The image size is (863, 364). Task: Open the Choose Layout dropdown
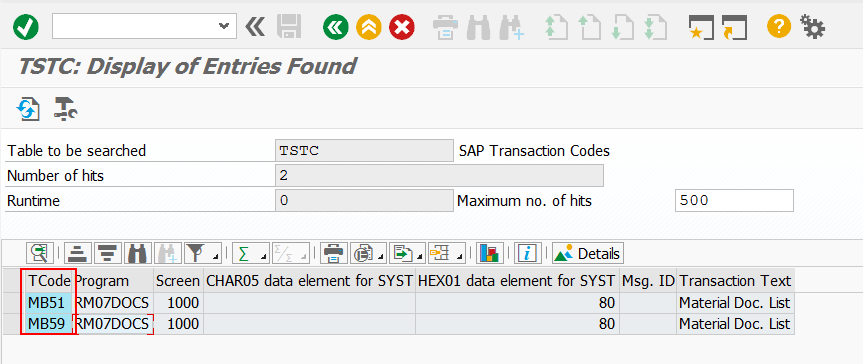click(x=447, y=253)
